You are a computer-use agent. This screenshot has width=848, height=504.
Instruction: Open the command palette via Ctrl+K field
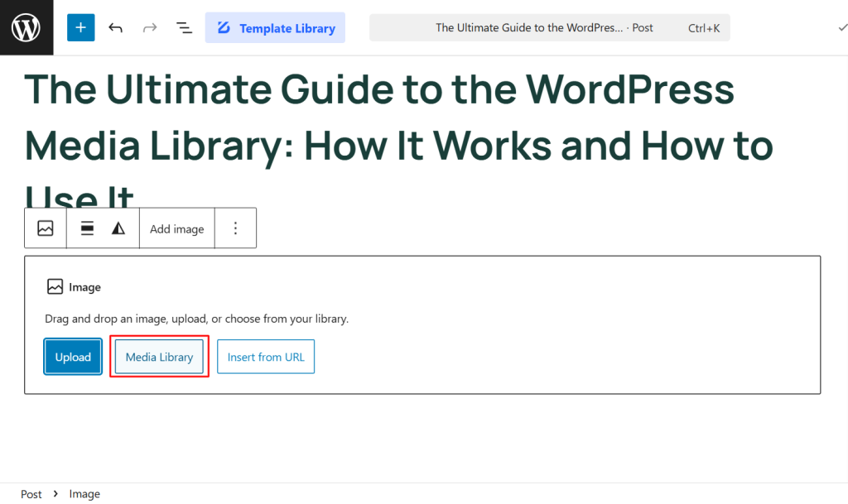click(703, 26)
